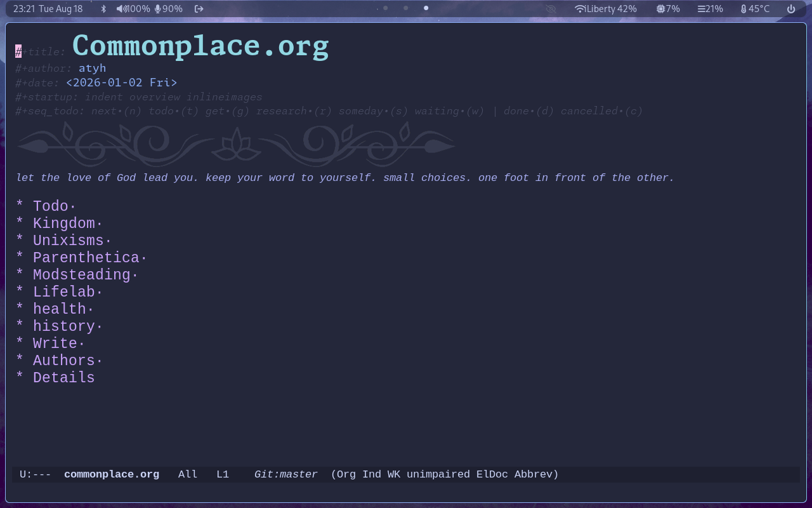
Task: Expand the Parenthetica heading
Action: [x=86, y=258]
